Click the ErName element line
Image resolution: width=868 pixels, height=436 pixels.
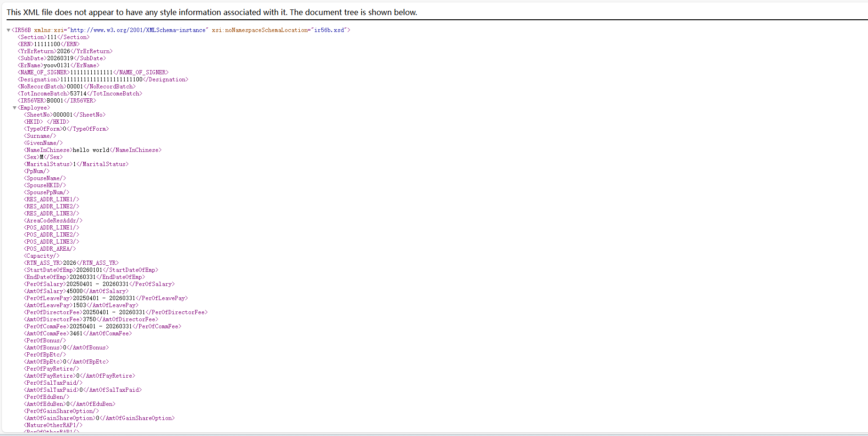coord(58,65)
